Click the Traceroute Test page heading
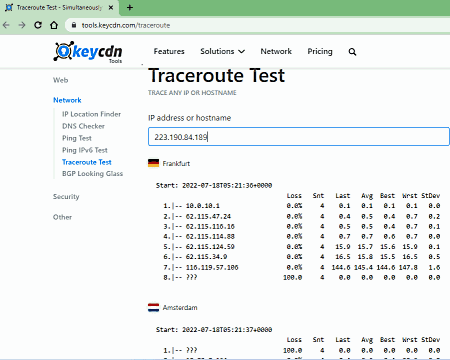Image resolution: width=450 pixels, height=360 pixels. coord(217,75)
